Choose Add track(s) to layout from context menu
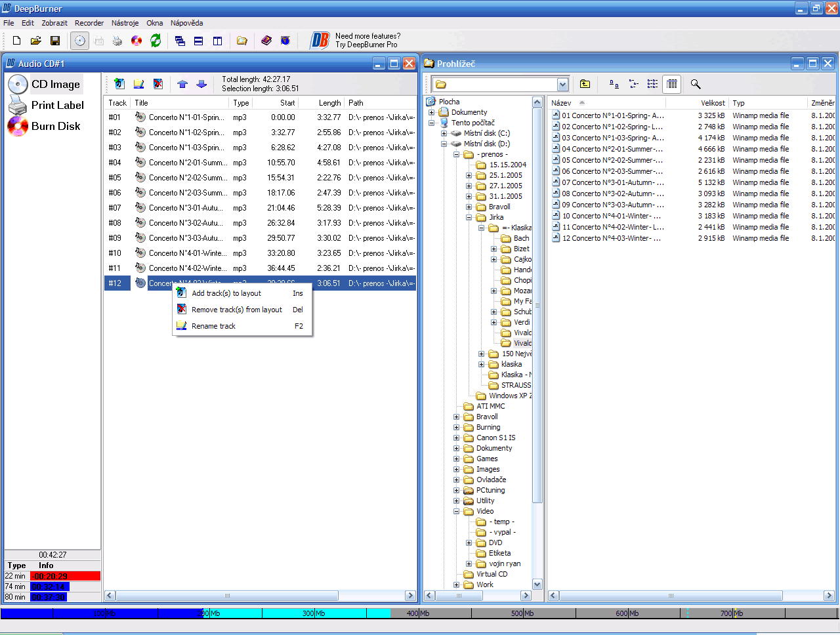Screen dimensions: 840x635 pos(242,293)
